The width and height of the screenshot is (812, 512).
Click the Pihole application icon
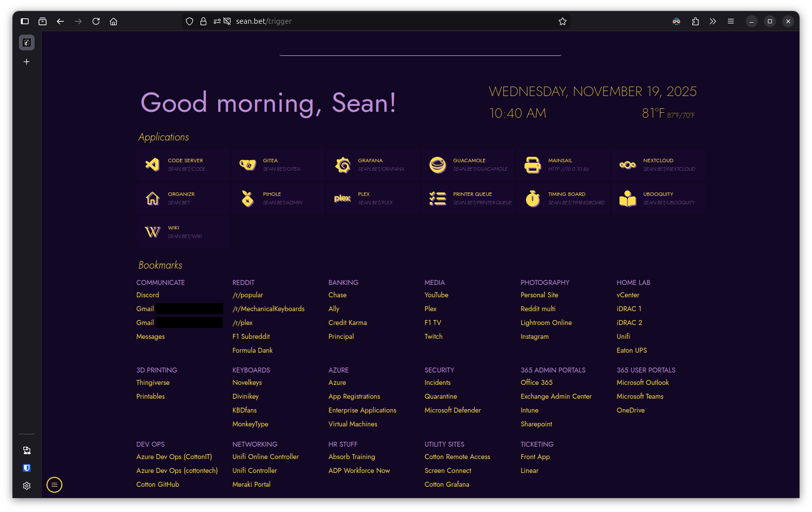(247, 198)
